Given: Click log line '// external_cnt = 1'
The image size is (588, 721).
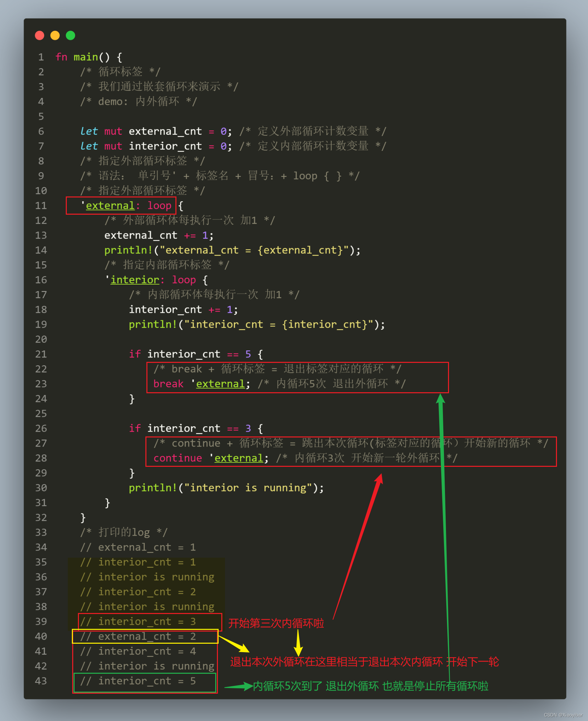Looking at the screenshot, I should (138, 547).
